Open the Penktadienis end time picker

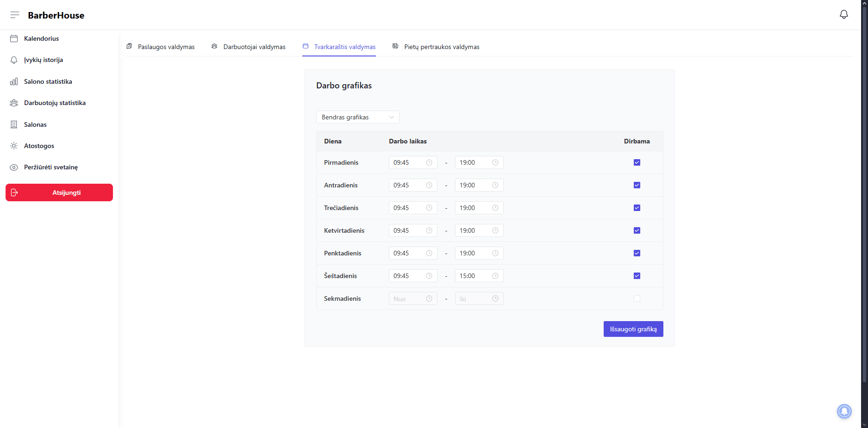click(478, 253)
